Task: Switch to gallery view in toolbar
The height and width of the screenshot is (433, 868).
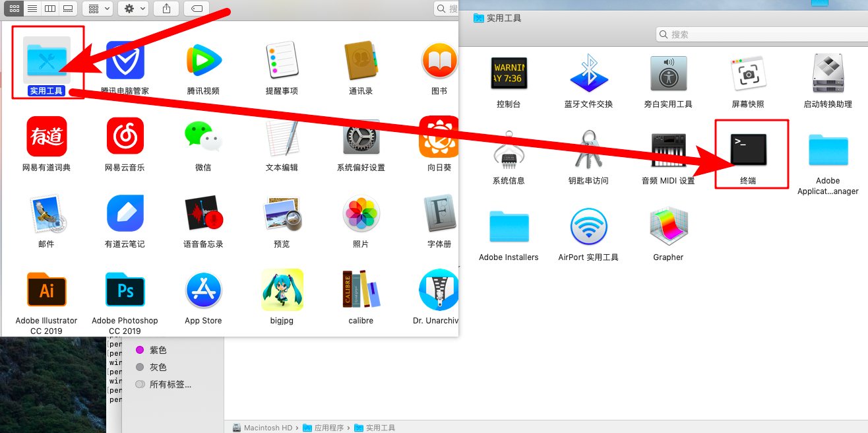Action: point(68,9)
